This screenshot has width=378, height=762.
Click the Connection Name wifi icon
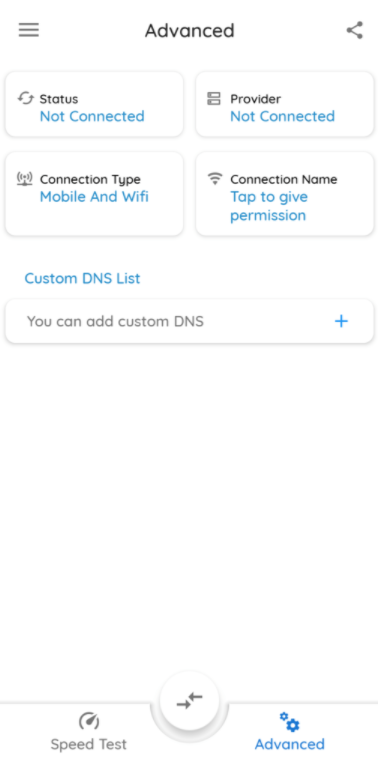(214, 178)
